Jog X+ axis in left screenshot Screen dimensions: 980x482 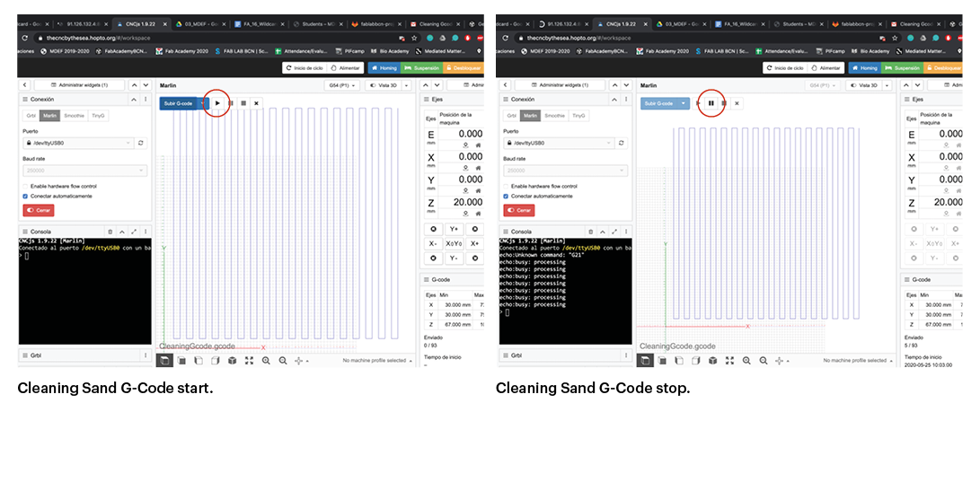tap(475, 243)
